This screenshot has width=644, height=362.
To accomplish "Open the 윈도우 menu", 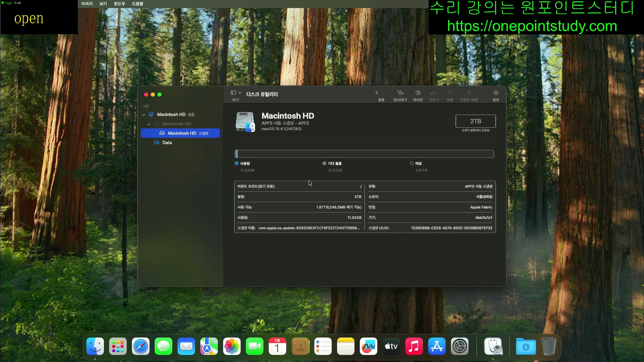I will [119, 4].
